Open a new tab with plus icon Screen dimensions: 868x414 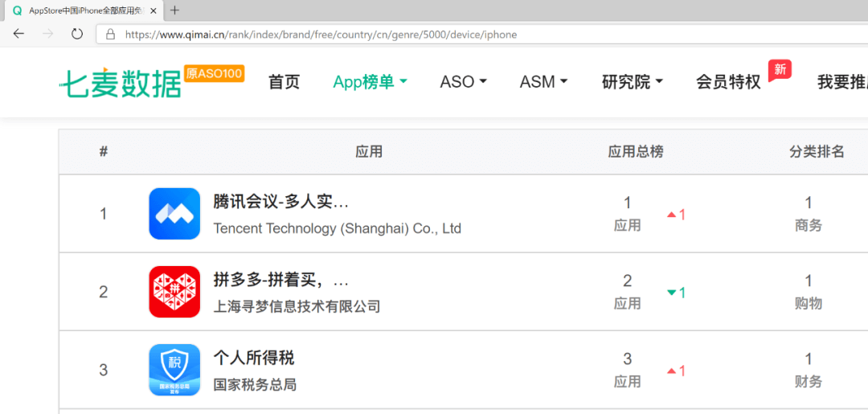coord(175,10)
